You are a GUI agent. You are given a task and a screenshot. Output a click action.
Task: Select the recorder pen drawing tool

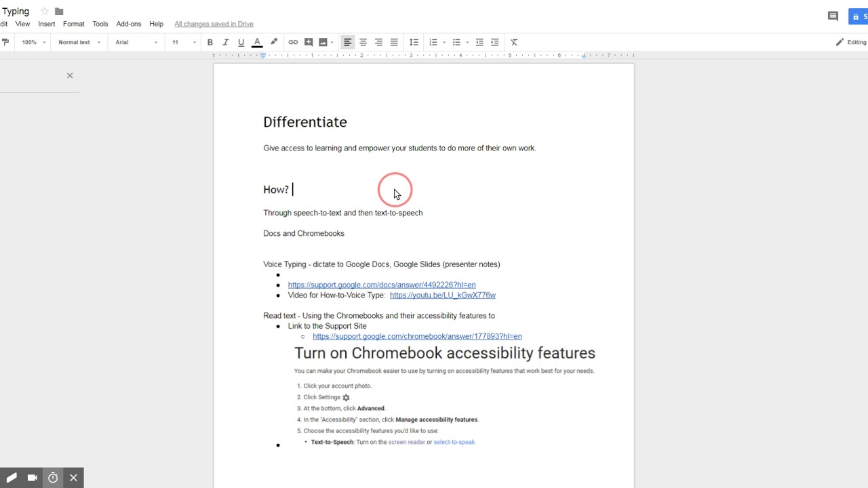(12, 478)
